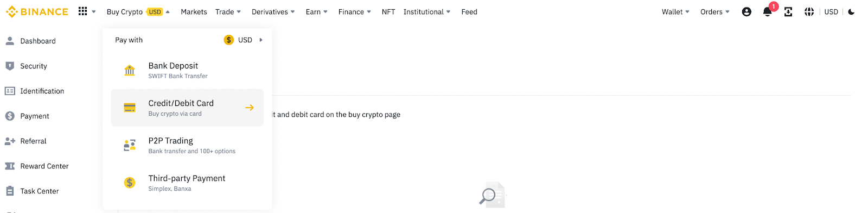Viewport: 868px width, 213px height.
Task: Open the language globe icon
Action: point(809,12)
